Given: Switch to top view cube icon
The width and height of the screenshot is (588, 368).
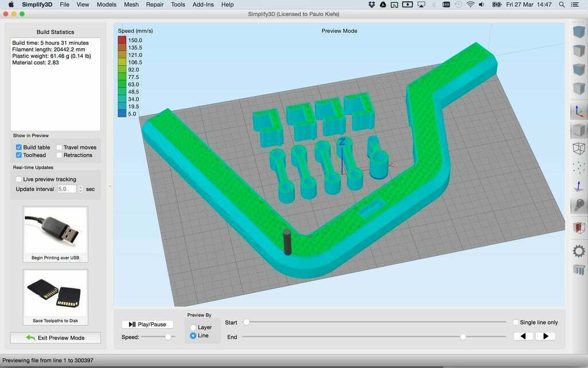Looking at the screenshot, I should pos(579,51).
